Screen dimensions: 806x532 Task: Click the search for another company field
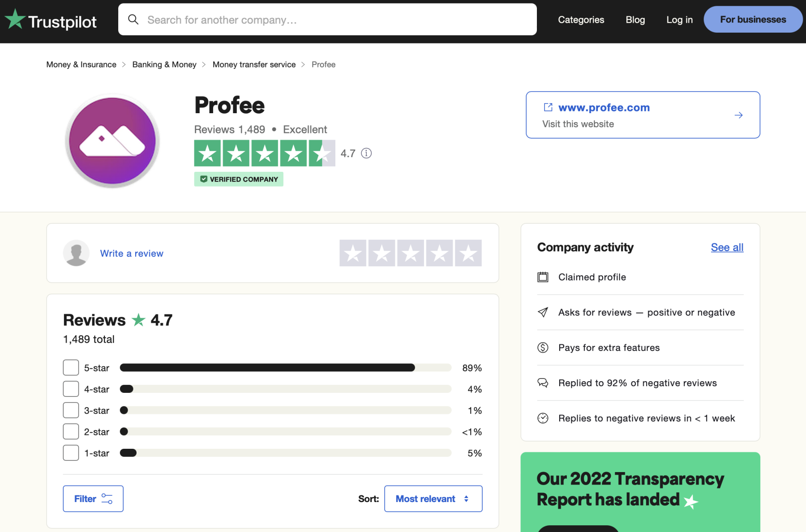(327, 19)
